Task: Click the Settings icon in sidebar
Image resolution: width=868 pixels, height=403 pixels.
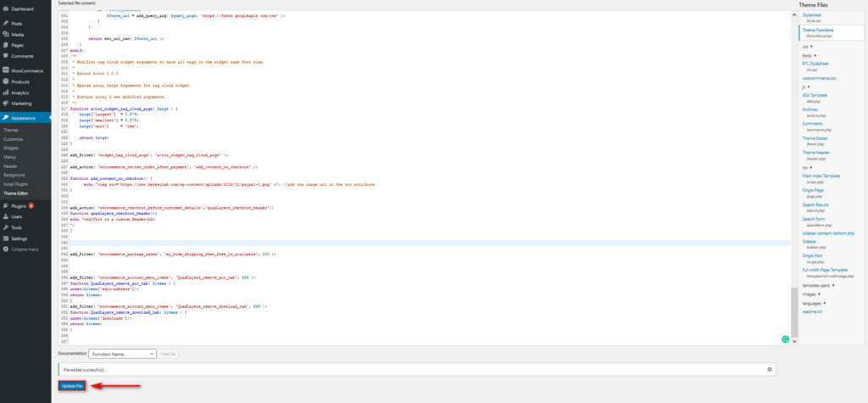Action: 6,238
